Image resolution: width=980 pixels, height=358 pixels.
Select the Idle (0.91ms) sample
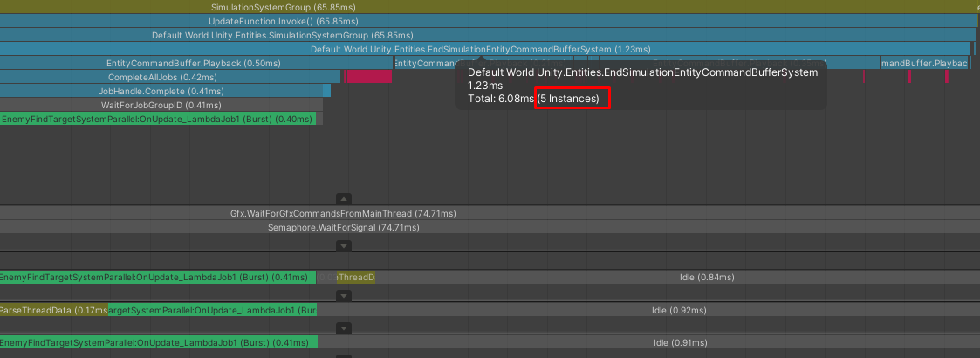[648, 342]
